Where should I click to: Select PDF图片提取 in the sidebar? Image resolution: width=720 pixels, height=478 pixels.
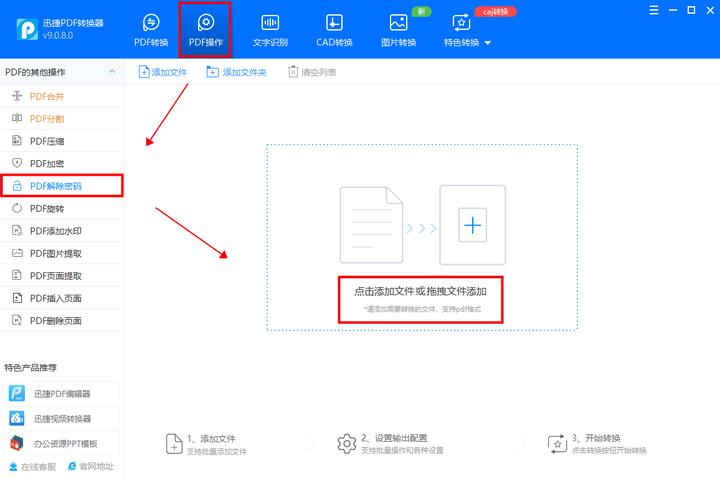pos(62,253)
